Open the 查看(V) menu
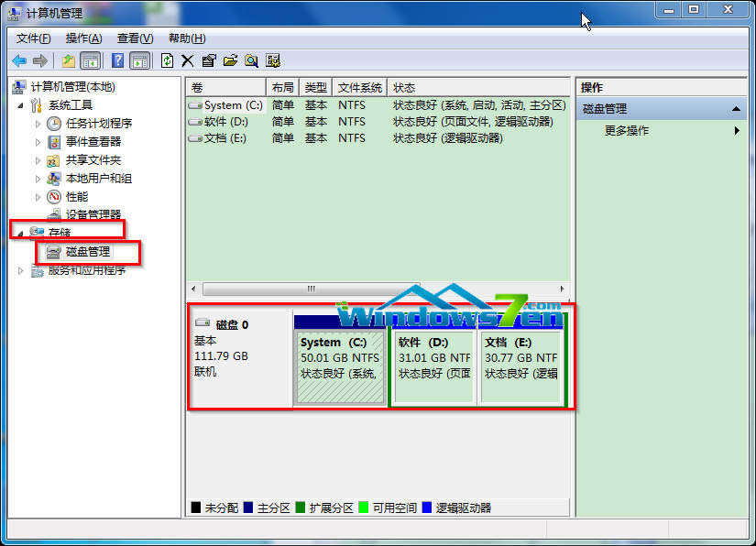The width and height of the screenshot is (756, 546). pyautogui.click(x=135, y=38)
